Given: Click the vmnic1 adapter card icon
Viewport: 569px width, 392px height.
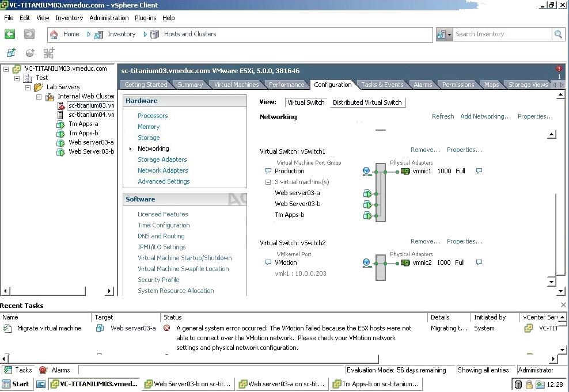Looking at the screenshot, I should 405,171.
